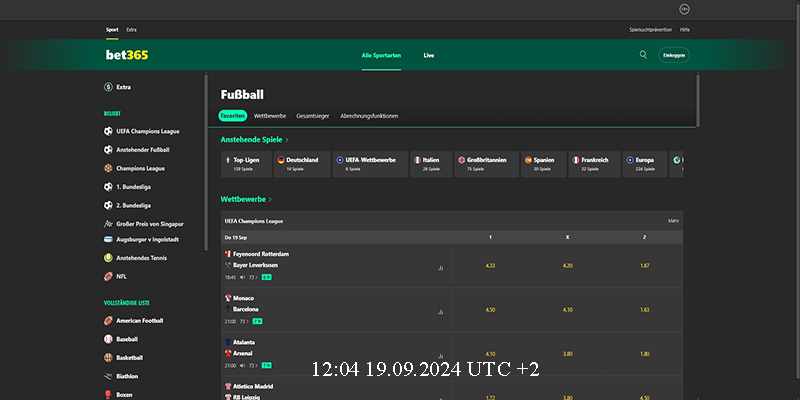The image size is (800, 400).
Task: Click the Anstehender Fußball ball icon
Action: coord(108,150)
